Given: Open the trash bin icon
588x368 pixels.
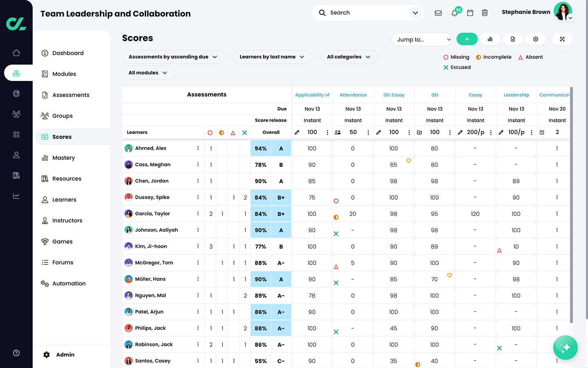Looking at the screenshot, I should coord(485,13).
